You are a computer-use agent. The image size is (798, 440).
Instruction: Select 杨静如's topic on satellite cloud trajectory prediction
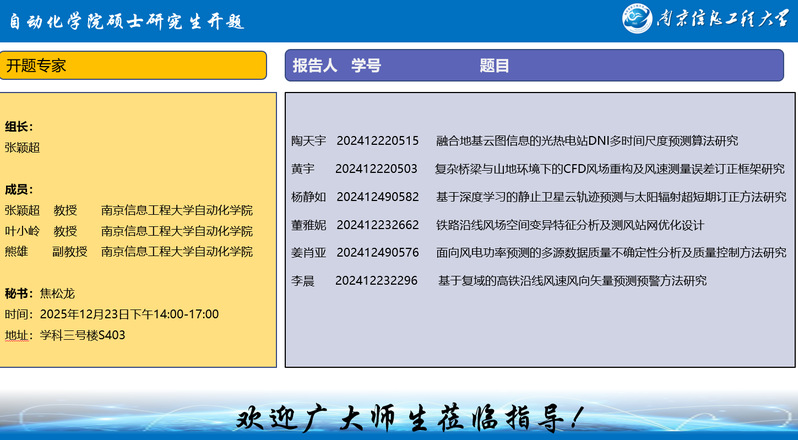click(611, 197)
